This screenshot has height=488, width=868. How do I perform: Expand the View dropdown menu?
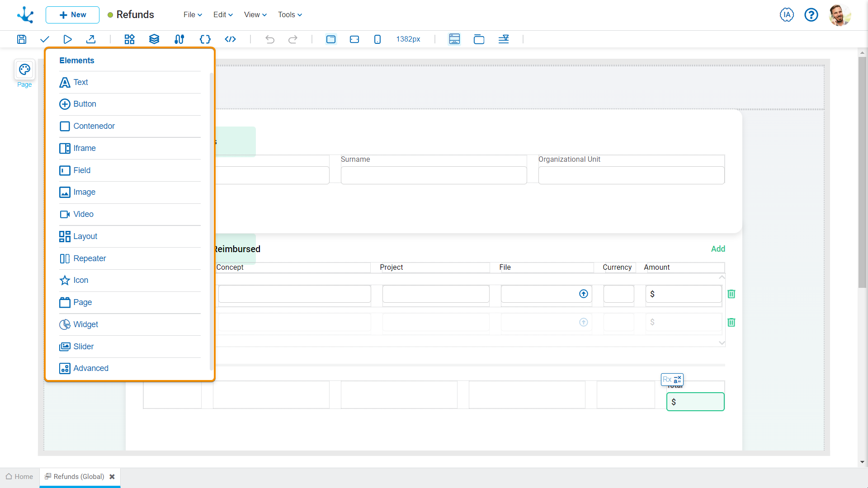[255, 15]
